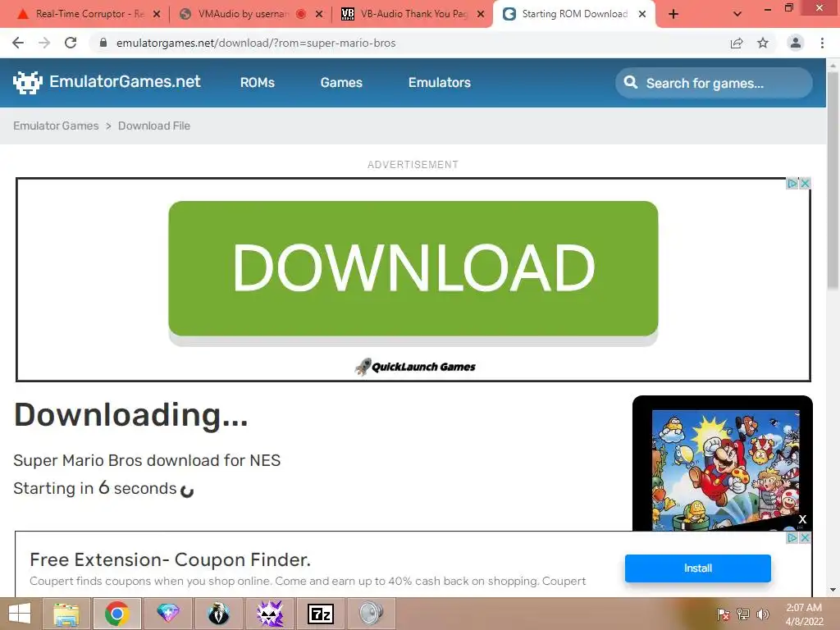This screenshot has height=630, width=840.
Task: Open 7-Zip from the taskbar
Action: pyautogui.click(x=321, y=614)
